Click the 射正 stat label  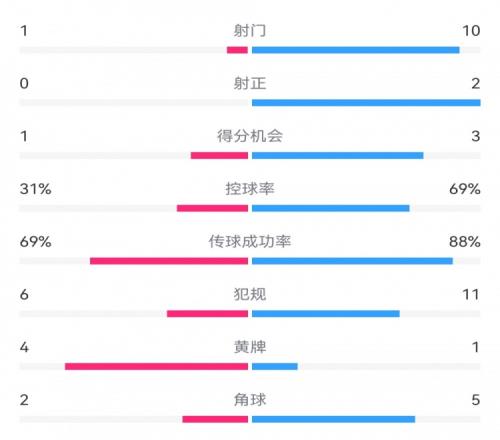(x=250, y=83)
